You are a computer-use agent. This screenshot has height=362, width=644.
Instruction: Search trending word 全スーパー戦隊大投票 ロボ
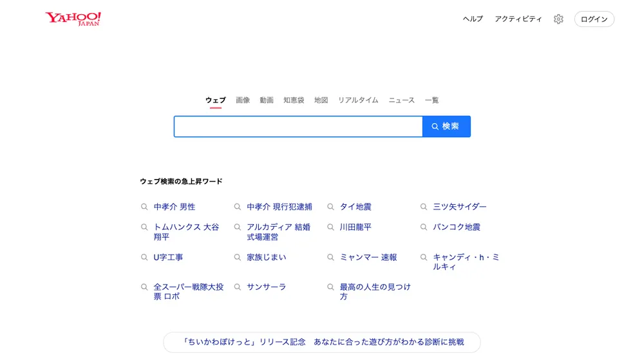point(189,292)
